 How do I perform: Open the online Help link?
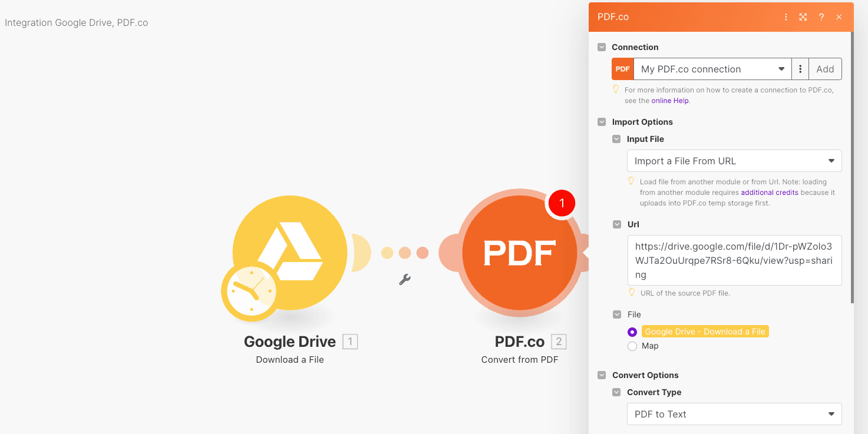tap(670, 101)
